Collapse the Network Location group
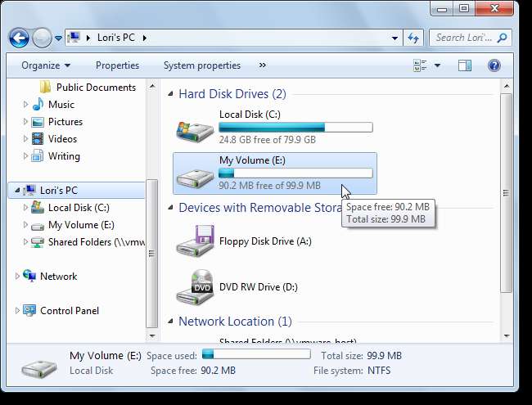Image resolution: width=532 pixels, height=405 pixels. [x=171, y=322]
